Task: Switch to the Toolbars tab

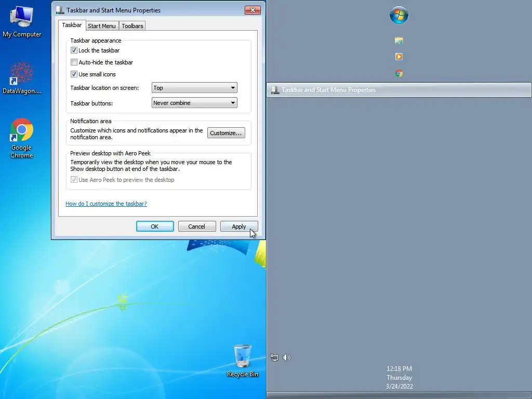Action: (x=132, y=26)
